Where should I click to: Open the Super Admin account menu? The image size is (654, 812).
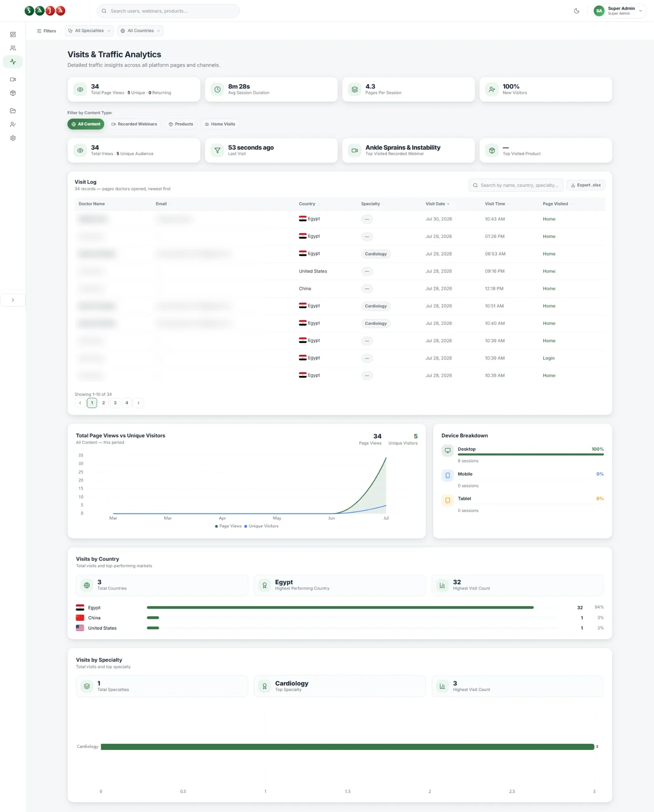(619, 11)
